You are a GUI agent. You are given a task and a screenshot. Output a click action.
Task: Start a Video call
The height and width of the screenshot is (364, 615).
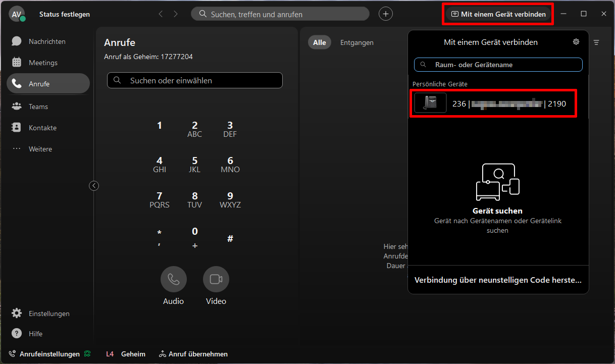(x=216, y=279)
